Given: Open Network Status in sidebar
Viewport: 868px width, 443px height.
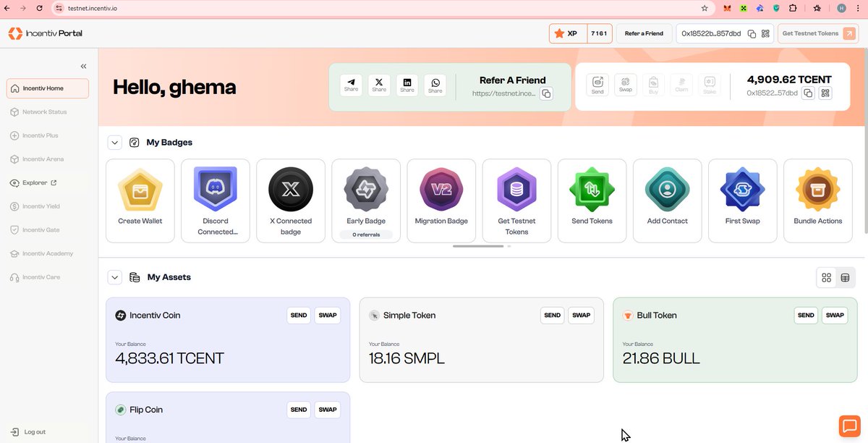Looking at the screenshot, I should tap(48, 112).
